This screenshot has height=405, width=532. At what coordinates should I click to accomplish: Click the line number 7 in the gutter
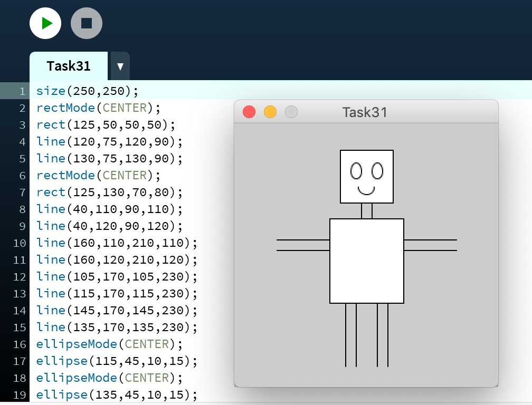point(22,192)
